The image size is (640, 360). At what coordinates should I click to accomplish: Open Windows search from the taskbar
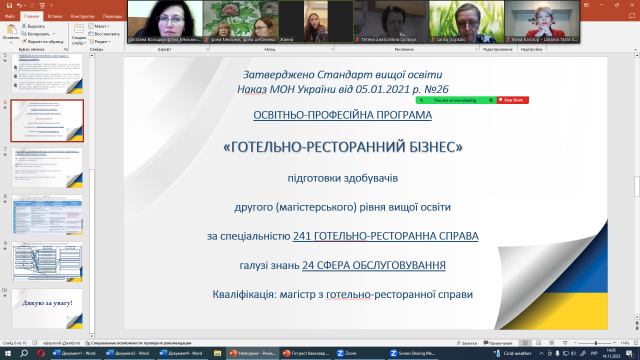pyautogui.click(x=24, y=353)
